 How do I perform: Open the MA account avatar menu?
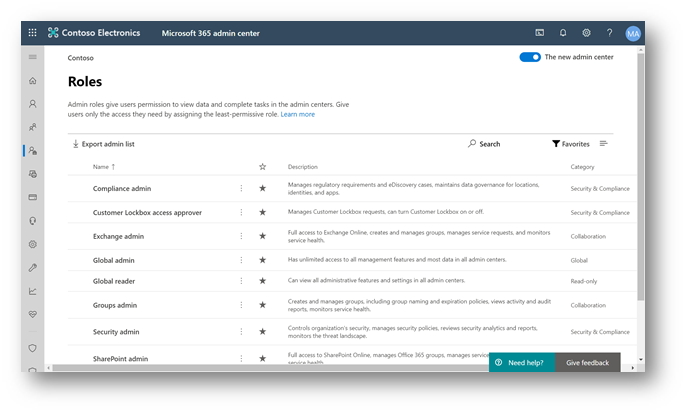[633, 33]
